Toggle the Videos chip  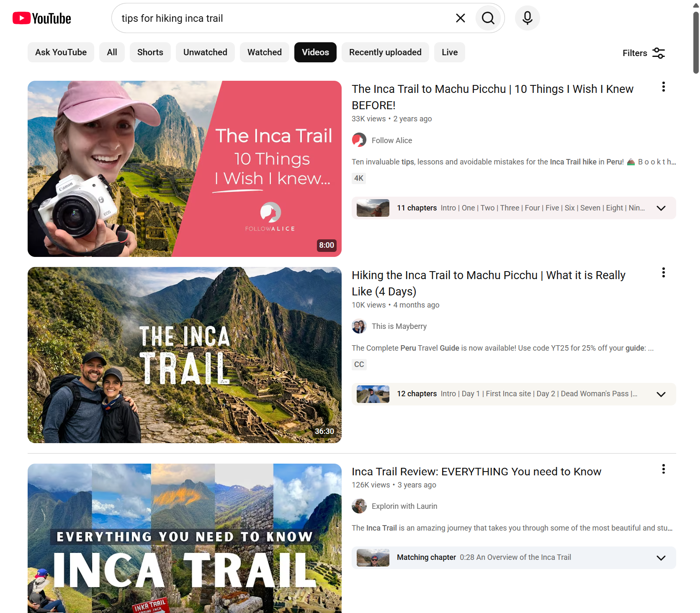pos(315,52)
